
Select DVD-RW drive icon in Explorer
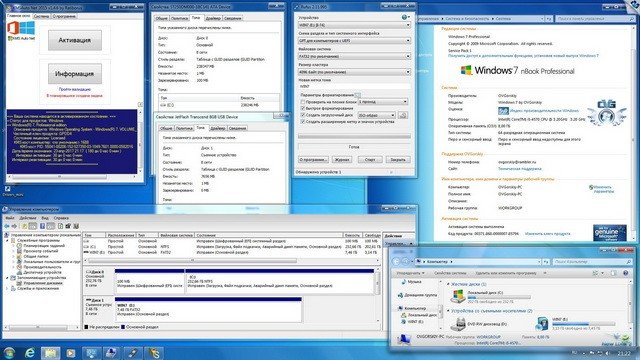click(458, 324)
